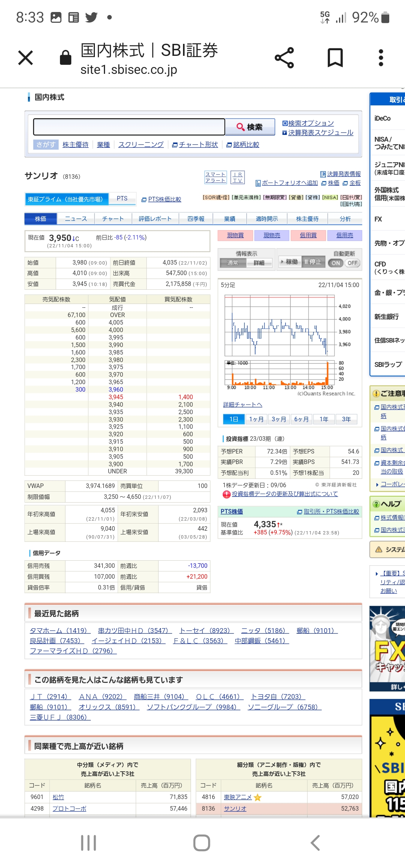Select 3ヶ月 chart period
This screenshot has width=405, height=868.
coord(279,419)
